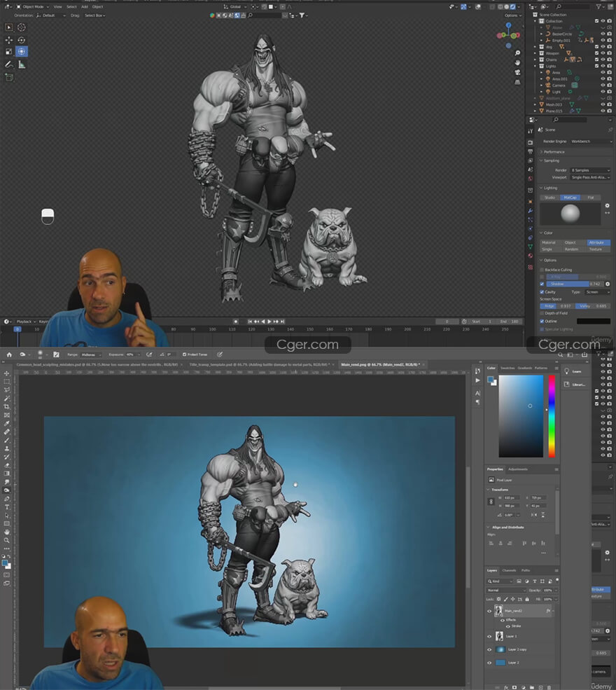This screenshot has height=690, width=616.
Task: Choose the Magic Wand tool in Photoshop
Action: 6,399
